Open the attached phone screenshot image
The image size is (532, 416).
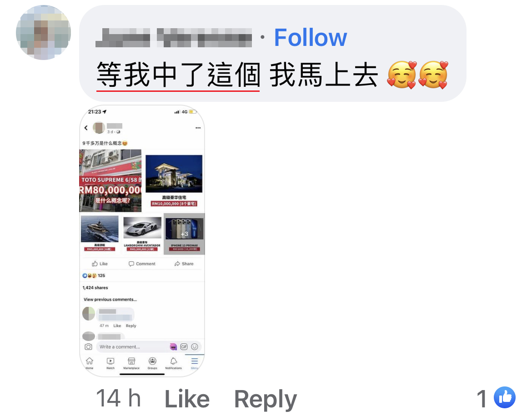142,241
